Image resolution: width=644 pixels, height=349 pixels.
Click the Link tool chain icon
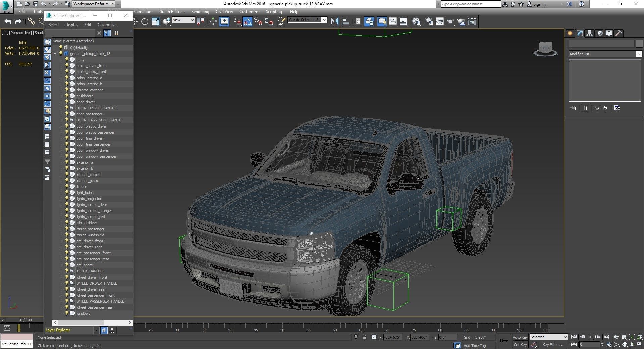click(31, 22)
